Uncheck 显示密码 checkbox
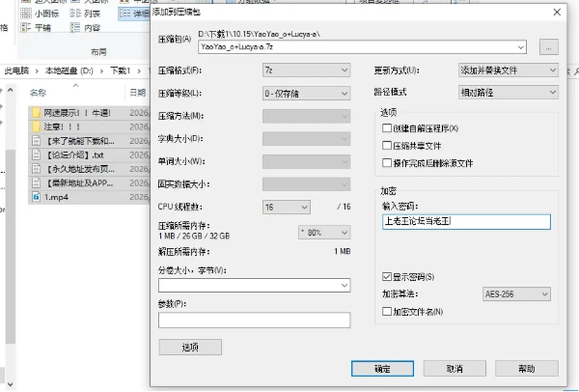Screen dimensions: 579x392 coord(387,276)
